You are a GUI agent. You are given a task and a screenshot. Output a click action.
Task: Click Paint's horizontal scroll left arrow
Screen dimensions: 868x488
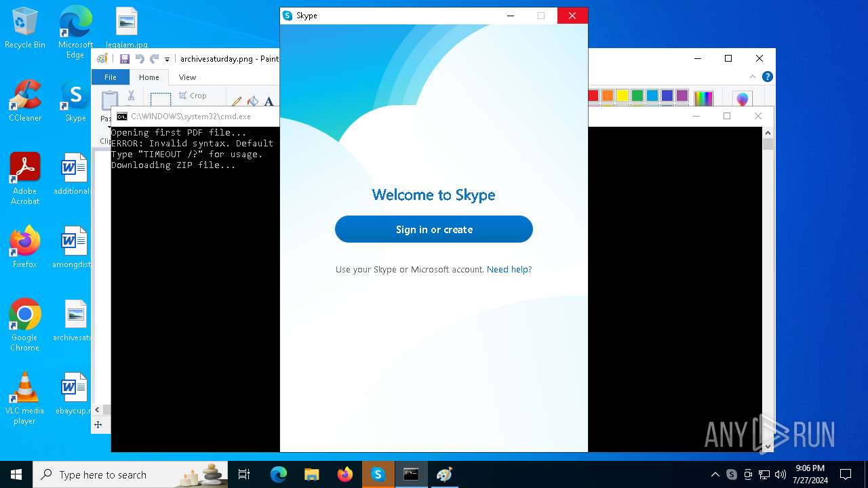98,409
